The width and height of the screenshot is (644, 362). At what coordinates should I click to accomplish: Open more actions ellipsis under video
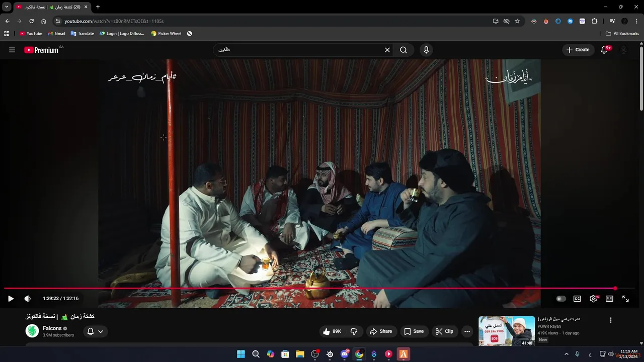point(467,331)
